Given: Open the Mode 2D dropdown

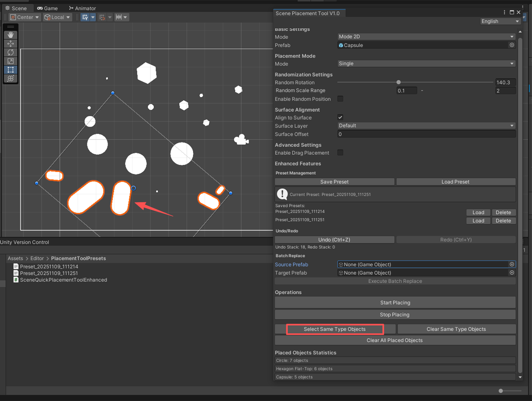Looking at the screenshot, I should tap(426, 37).
